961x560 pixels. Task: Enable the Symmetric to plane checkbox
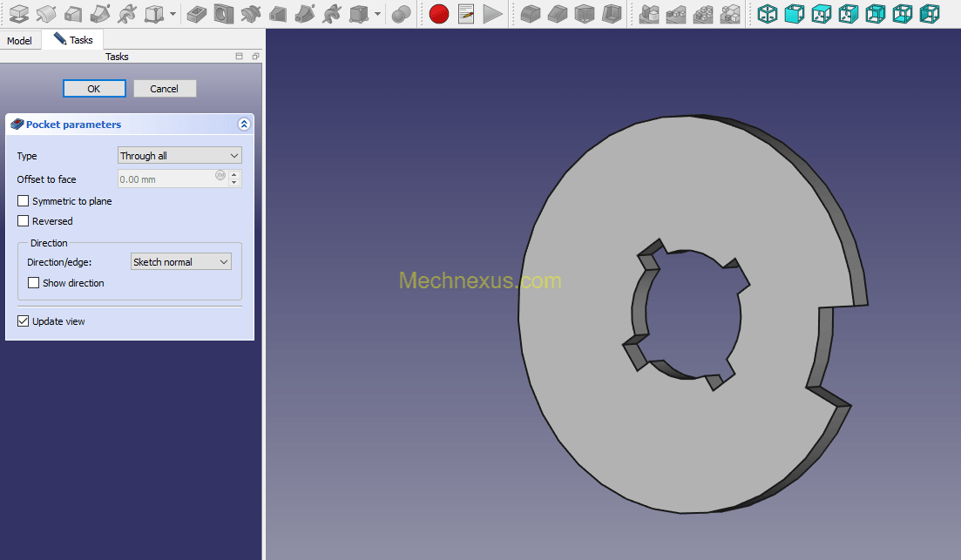(x=24, y=201)
